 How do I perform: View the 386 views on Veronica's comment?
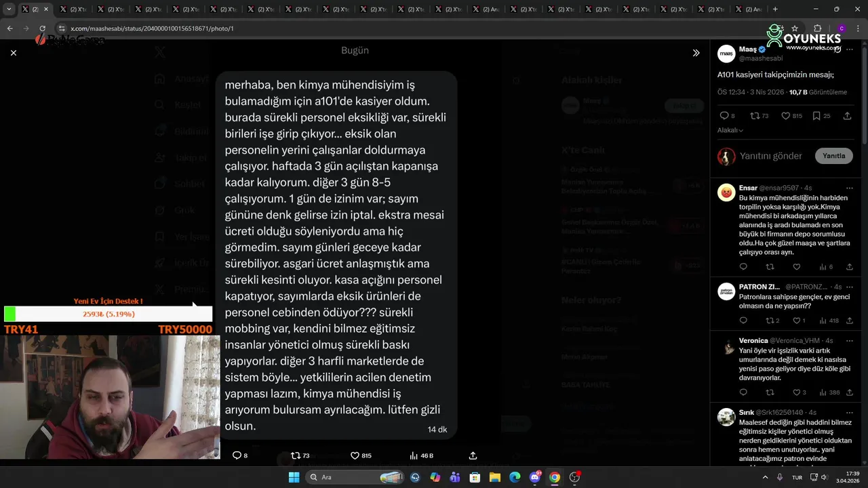click(x=829, y=392)
